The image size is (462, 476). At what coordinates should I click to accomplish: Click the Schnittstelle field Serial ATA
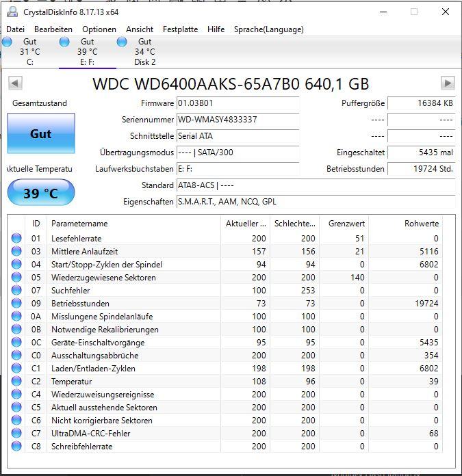coord(238,136)
